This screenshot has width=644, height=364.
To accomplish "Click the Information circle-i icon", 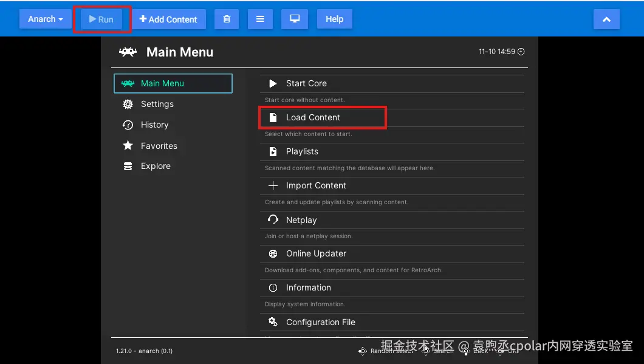I will pos(273,288).
